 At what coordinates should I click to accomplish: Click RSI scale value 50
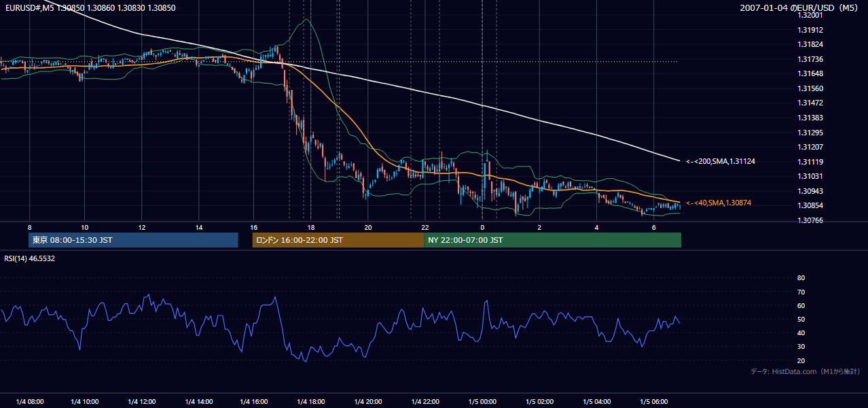[x=801, y=319]
